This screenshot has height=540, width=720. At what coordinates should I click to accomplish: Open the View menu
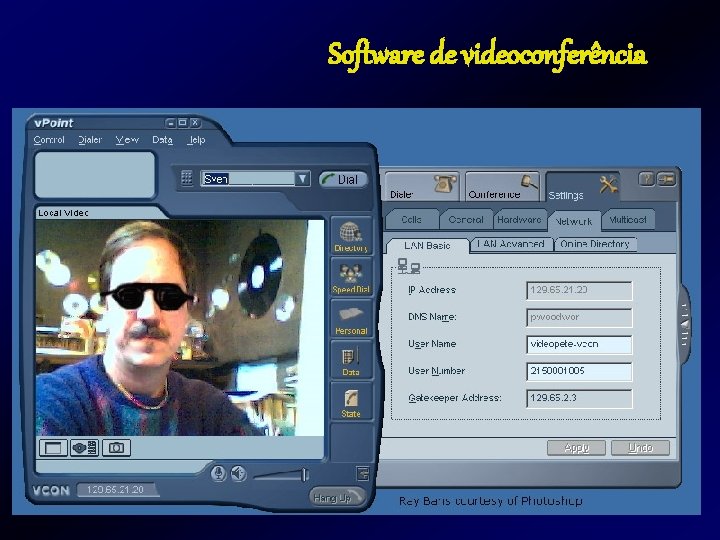(127, 140)
